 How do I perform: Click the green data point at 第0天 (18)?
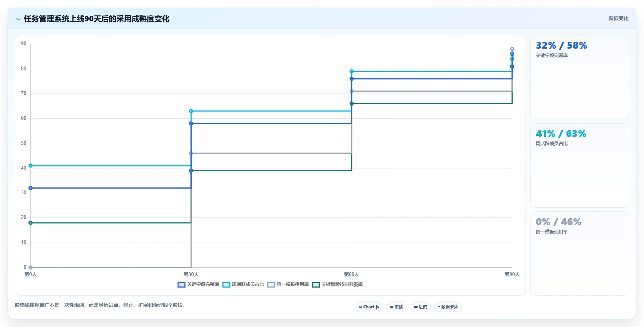click(31, 223)
